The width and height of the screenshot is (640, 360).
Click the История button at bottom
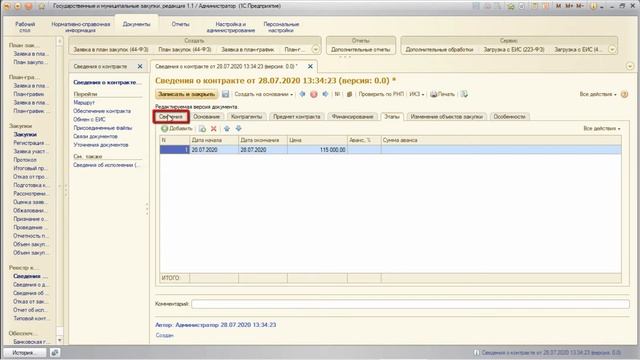pos(24,353)
